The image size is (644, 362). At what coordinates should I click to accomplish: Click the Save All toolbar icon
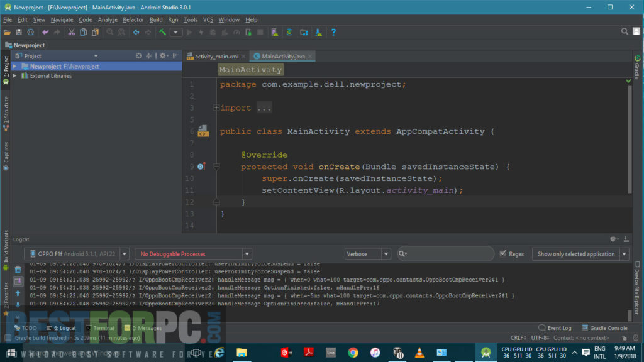19,32
